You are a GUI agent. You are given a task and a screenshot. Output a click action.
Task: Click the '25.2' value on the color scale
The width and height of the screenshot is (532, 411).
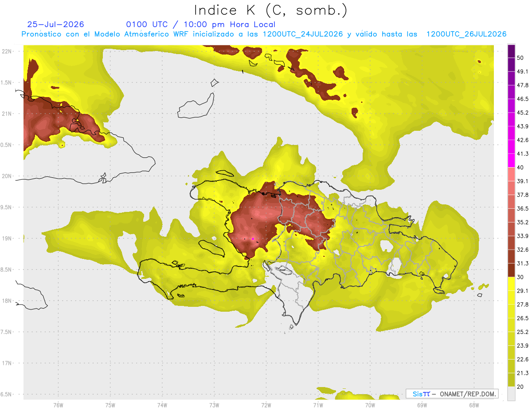(x=523, y=332)
